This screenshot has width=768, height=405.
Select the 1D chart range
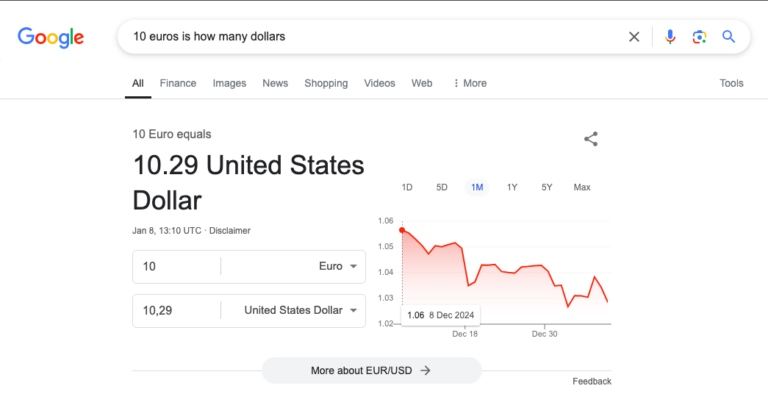(407, 187)
